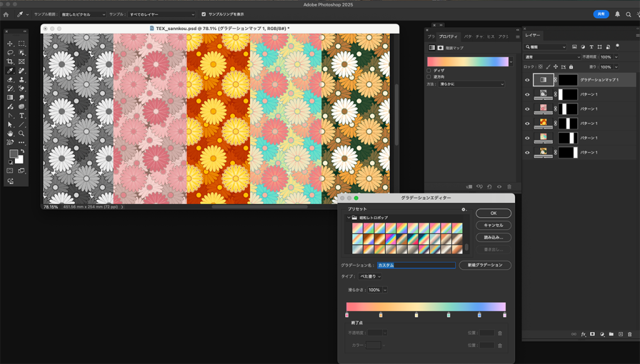Select the Crop tool
640x364 pixels.
coord(10,62)
